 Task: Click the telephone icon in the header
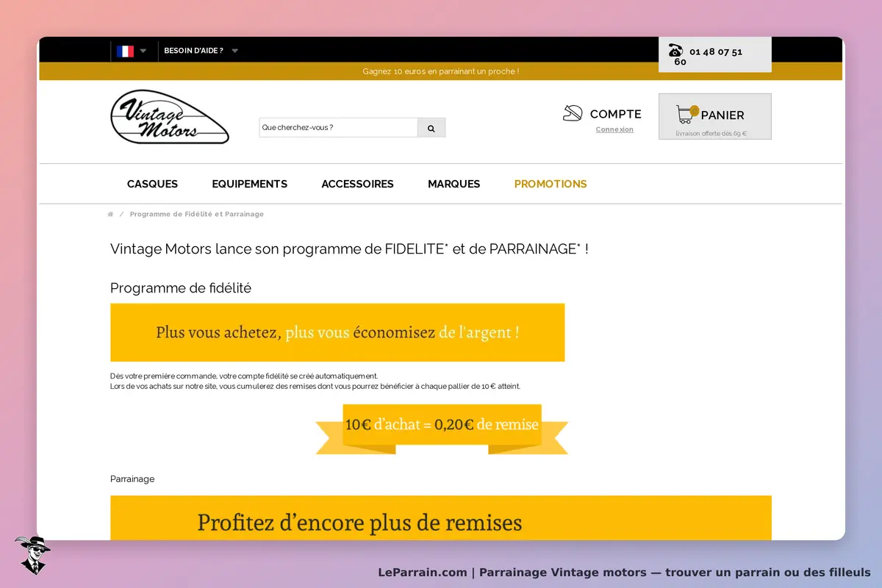675,50
